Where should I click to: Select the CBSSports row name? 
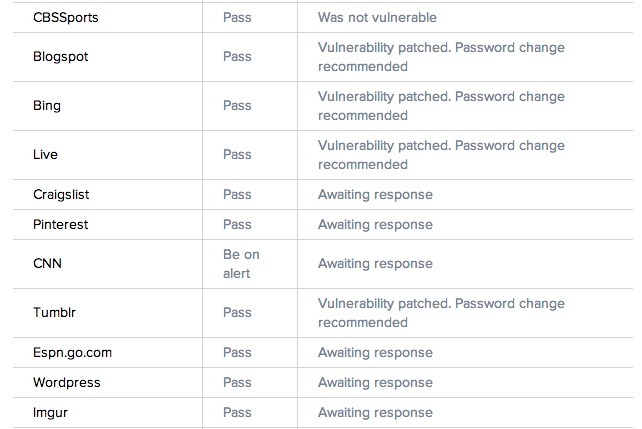(x=66, y=18)
